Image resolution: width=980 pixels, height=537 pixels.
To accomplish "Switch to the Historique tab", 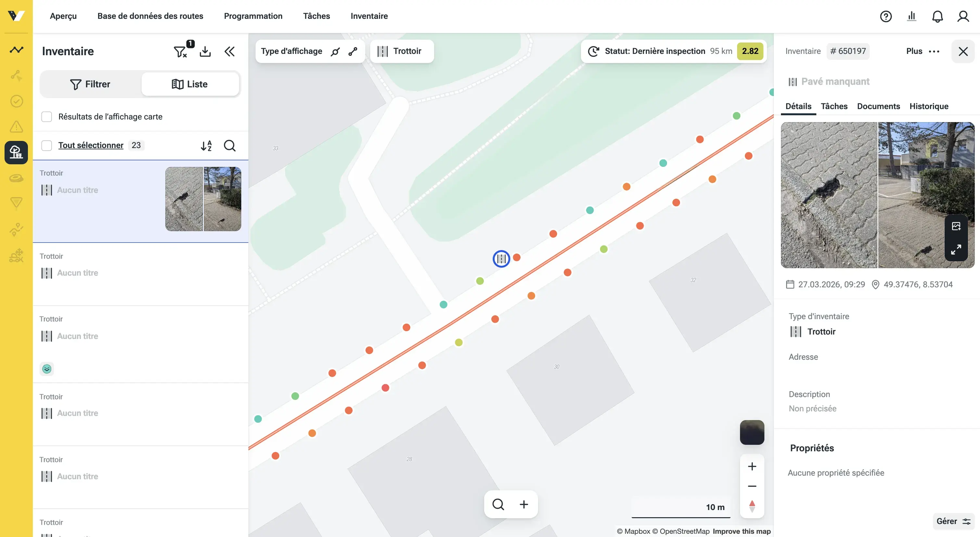I will [929, 106].
